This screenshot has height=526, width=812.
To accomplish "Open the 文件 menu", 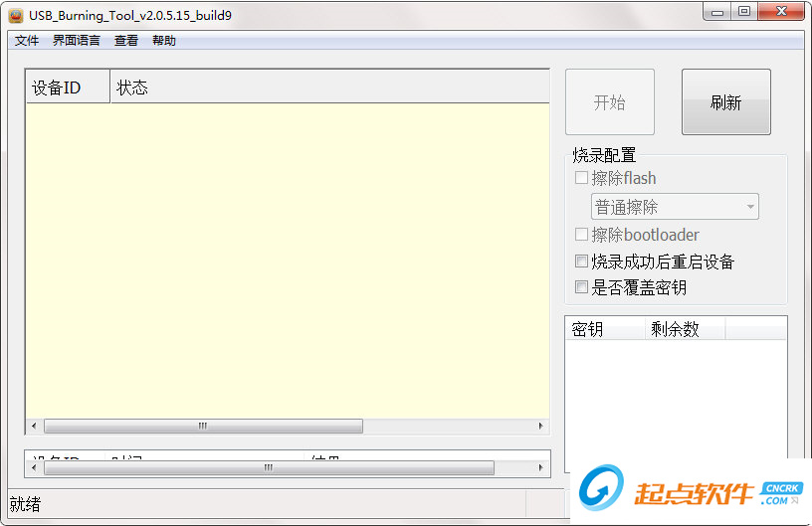I will point(27,41).
